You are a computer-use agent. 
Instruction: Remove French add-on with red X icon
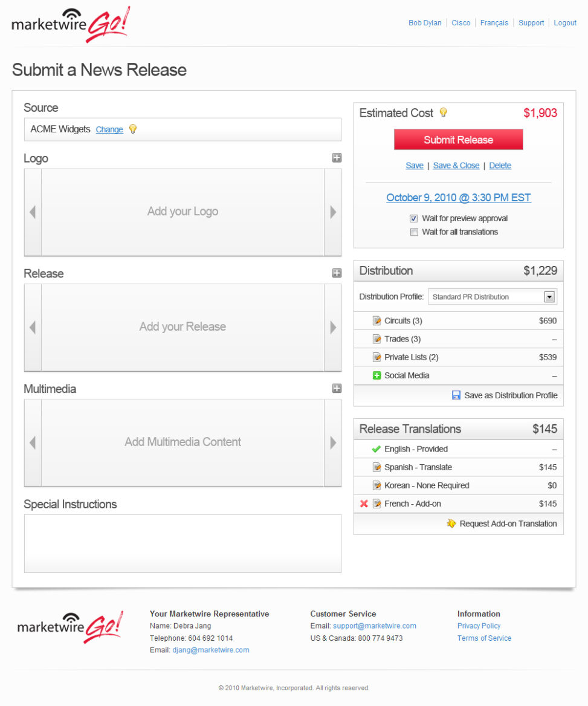364,504
